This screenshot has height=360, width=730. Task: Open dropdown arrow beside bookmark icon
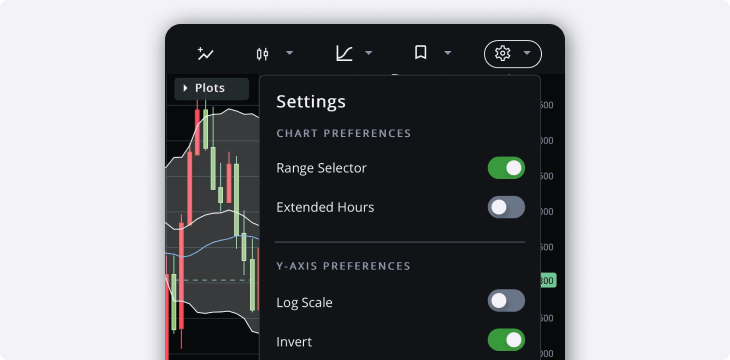[447, 53]
